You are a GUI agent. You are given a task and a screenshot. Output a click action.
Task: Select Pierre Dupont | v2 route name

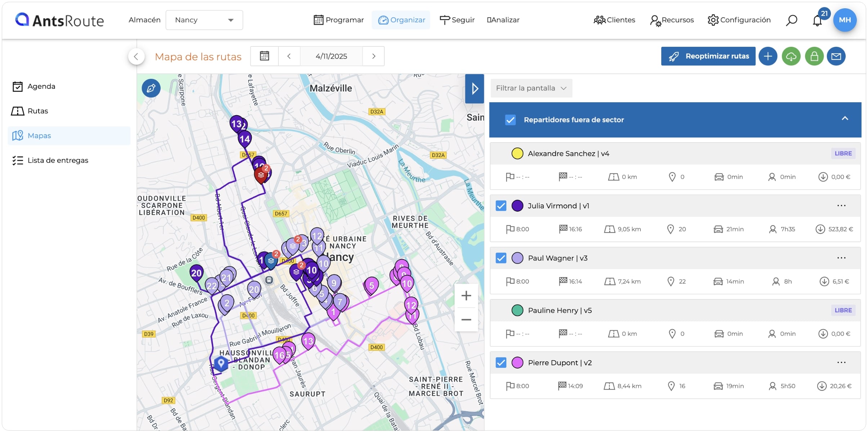click(560, 363)
